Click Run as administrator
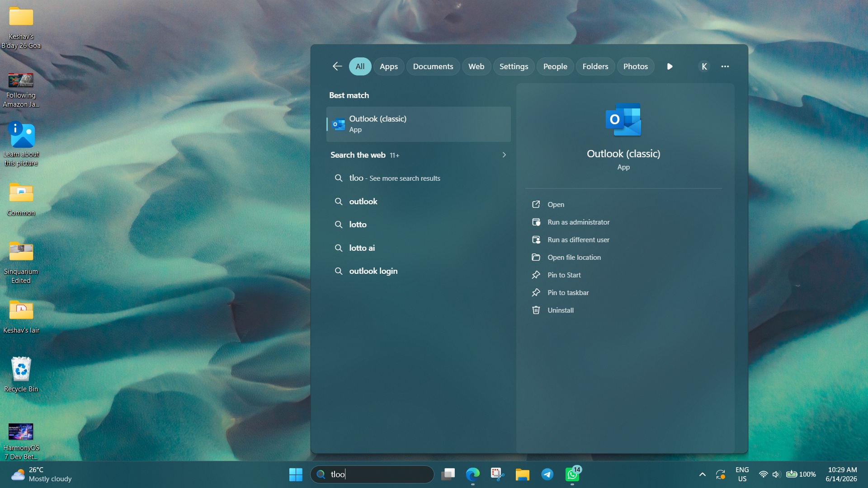Screen dimensions: 868x488 623,222
